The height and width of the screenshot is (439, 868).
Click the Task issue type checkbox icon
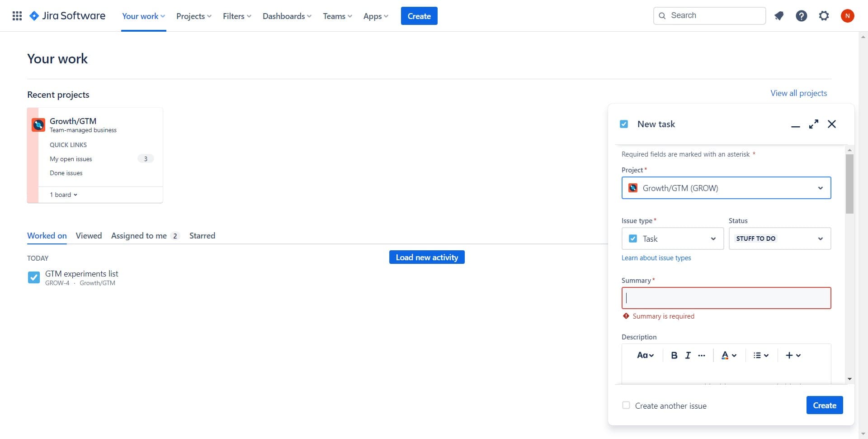pos(633,239)
